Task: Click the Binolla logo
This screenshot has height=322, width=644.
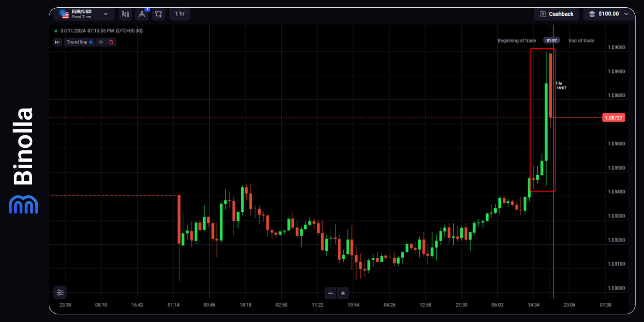Action: [23, 161]
